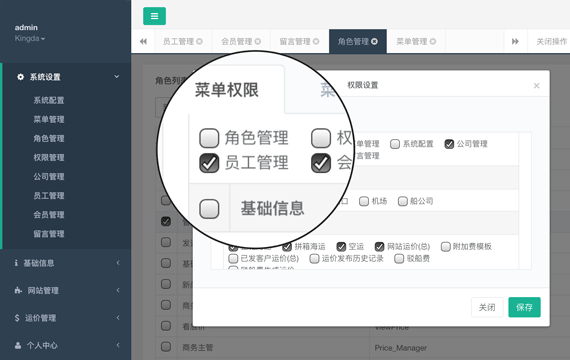Open the 关闭操作 dropdown
The image size is (570, 360).
(x=551, y=41)
